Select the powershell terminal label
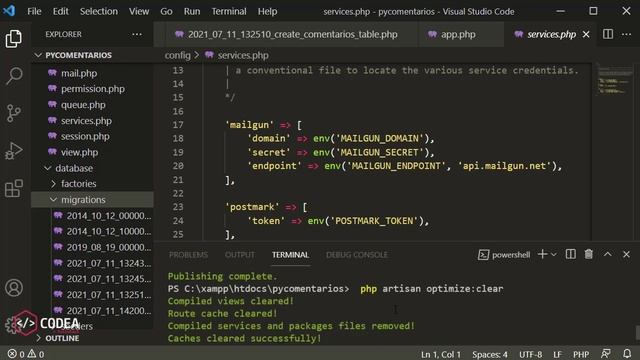The image size is (640, 360). point(504,255)
